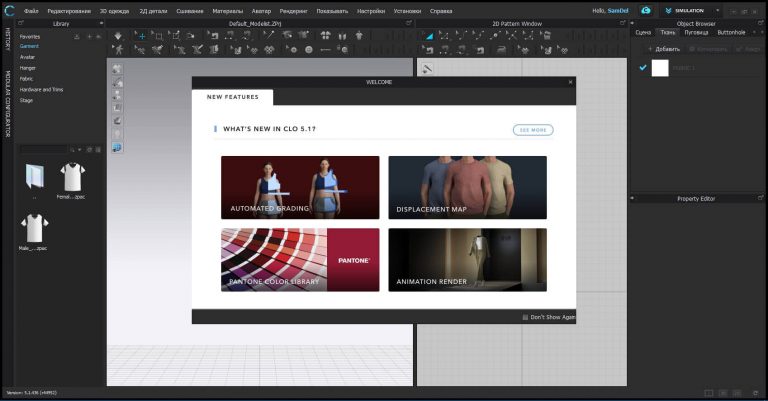This screenshot has width=768, height=401.
Task: Click the top icon in 3D vertical toolbar
Action: point(118,69)
